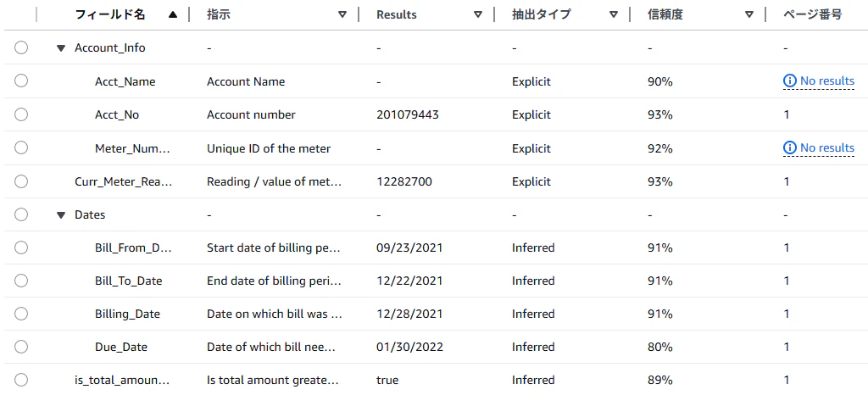The image size is (868, 395).
Task: Click info icon on Meter_Num row
Action: (789, 147)
